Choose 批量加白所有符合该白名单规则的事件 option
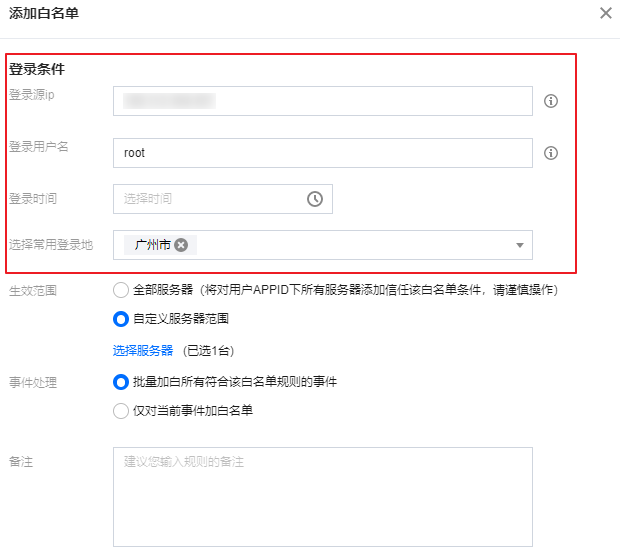The height and width of the screenshot is (560, 620). tap(121, 381)
